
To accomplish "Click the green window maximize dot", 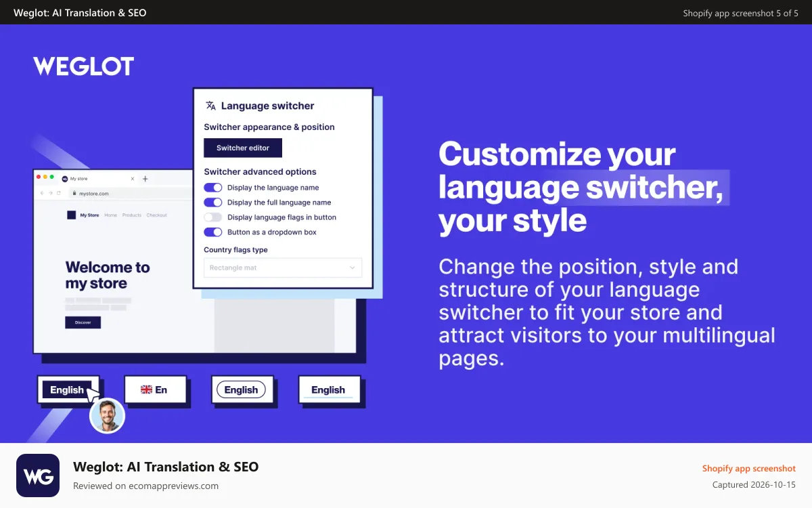I will (51, 177).
